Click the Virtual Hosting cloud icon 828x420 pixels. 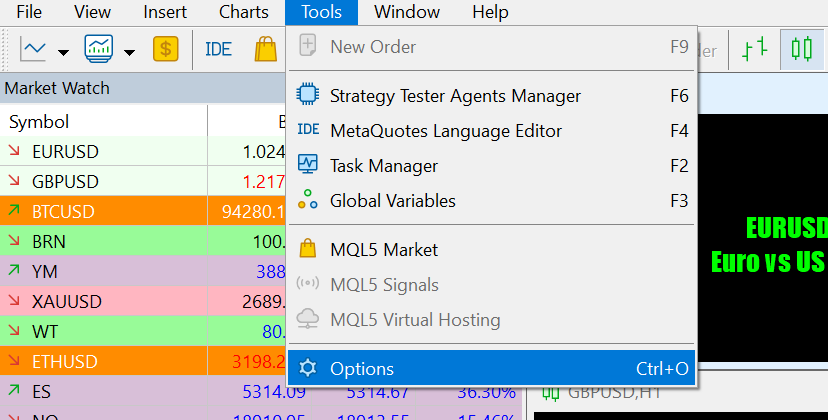click(307, 319)
